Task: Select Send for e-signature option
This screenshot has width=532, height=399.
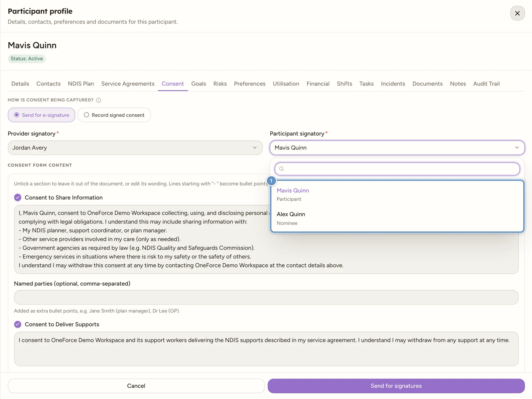Action: pos(42,115)
